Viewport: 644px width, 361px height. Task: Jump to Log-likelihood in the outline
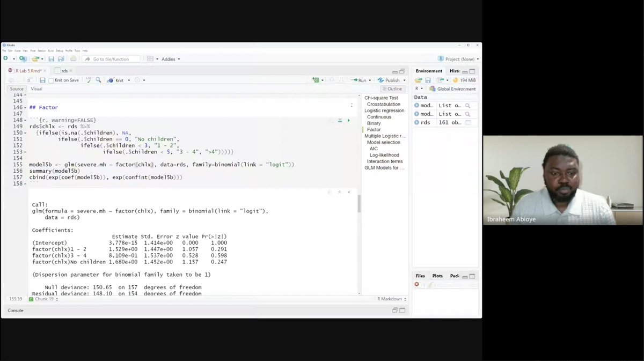384,155
